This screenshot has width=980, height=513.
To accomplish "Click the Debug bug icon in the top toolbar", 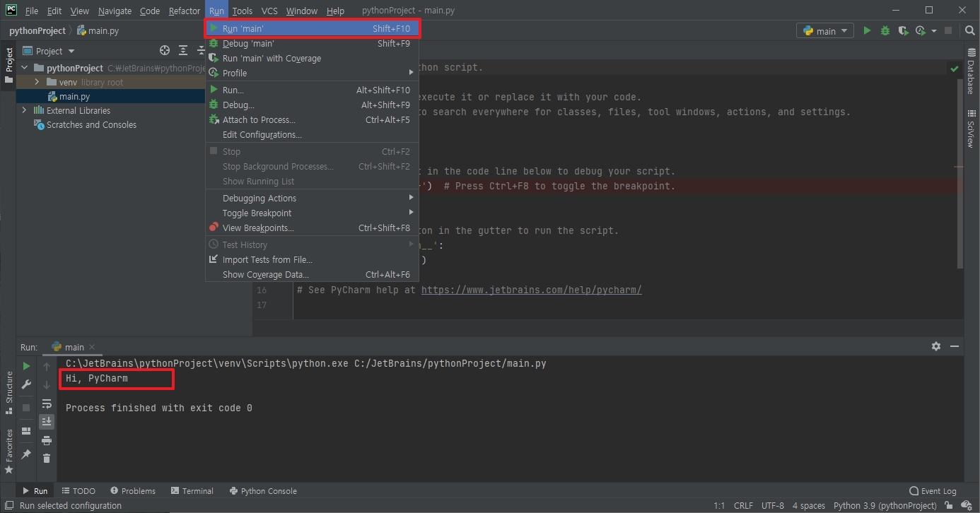I will (885, 31).
